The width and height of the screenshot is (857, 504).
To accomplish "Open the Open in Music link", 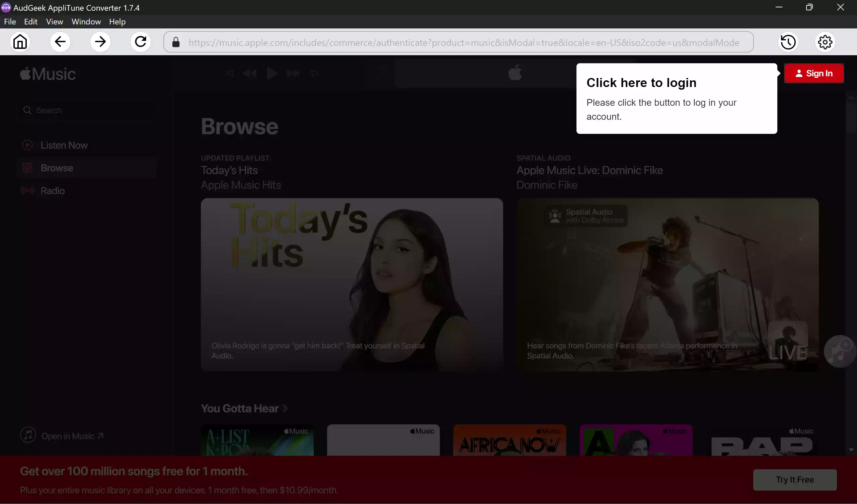I will (x=72, y=436).
